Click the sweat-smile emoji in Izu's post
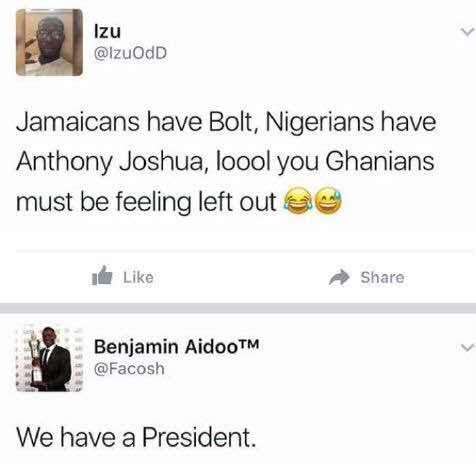Viewport: 476px width, 463px height. pos(328,200)
